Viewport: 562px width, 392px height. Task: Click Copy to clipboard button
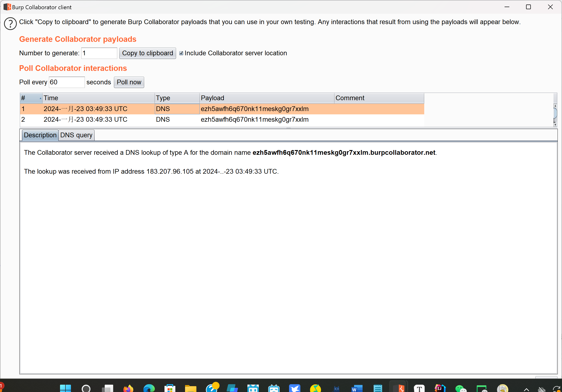[147, 52]
